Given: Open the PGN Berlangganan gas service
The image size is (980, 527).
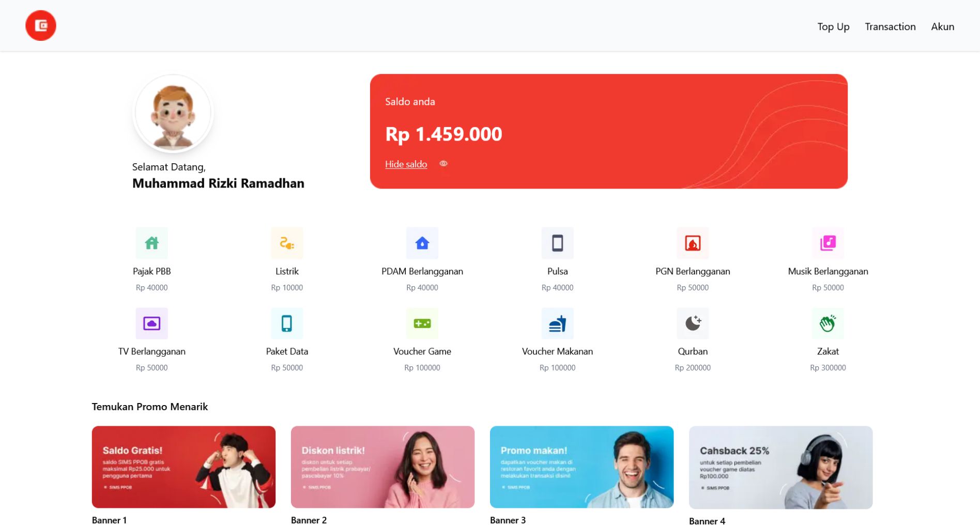Looking at the screenshot, I should coord(693,243).
